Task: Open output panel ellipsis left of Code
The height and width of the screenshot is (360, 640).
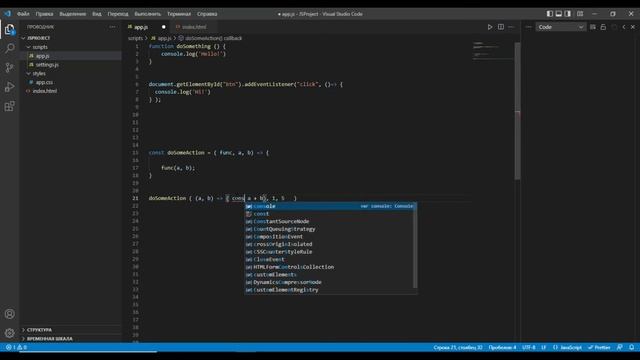Action: (529, 27)
